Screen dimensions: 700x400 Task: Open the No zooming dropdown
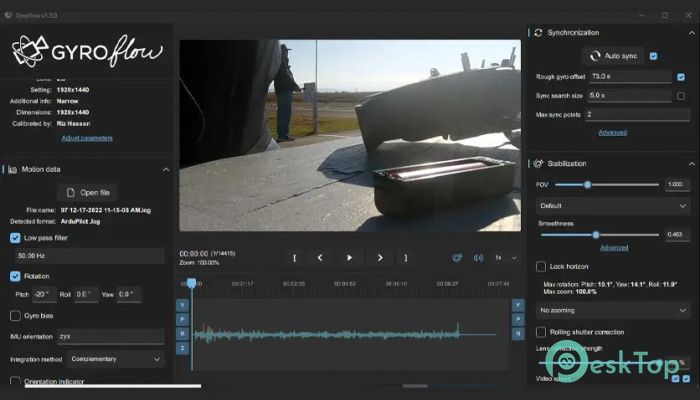(x=612, y=310)
